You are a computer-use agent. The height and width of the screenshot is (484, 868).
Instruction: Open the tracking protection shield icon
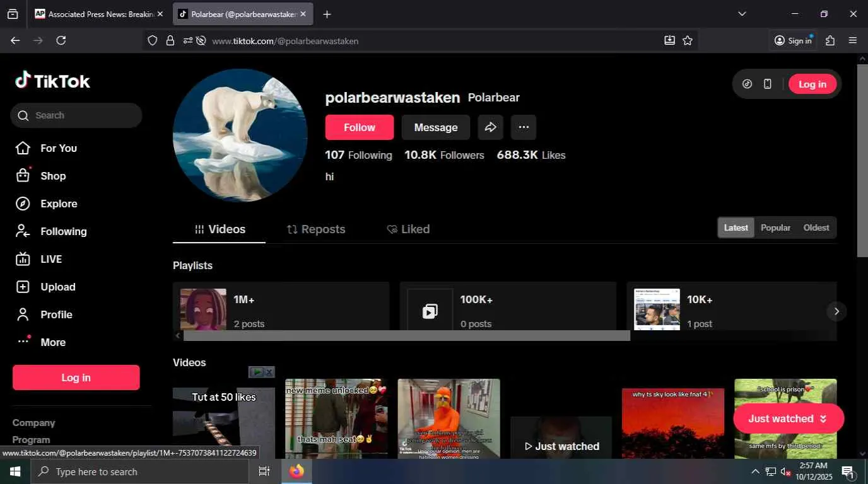(152, 40)
